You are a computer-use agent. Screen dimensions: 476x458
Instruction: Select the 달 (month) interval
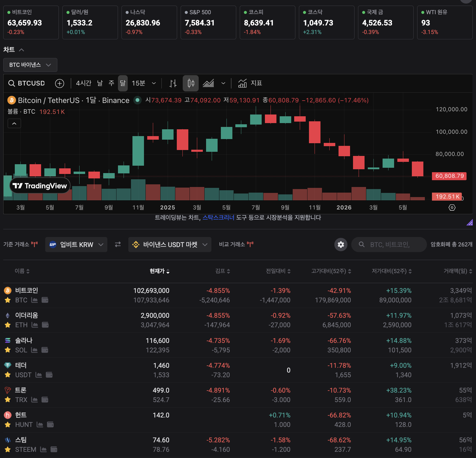(123, 83)
